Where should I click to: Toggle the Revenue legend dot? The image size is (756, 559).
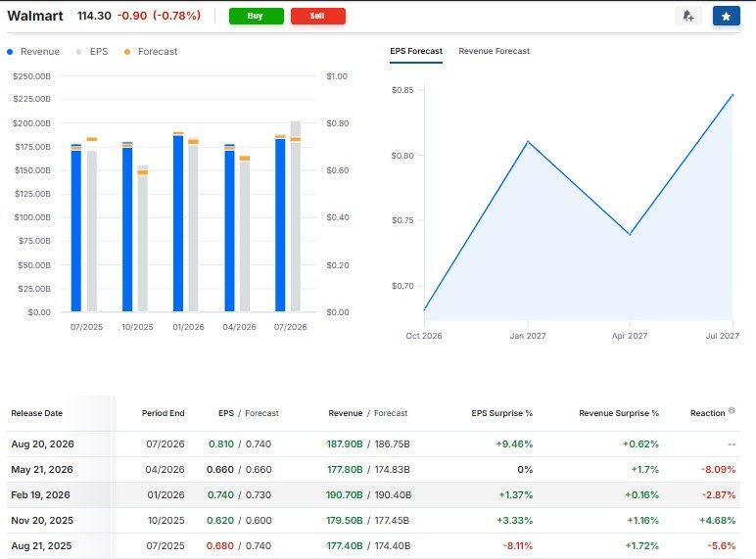click(10, 52)
